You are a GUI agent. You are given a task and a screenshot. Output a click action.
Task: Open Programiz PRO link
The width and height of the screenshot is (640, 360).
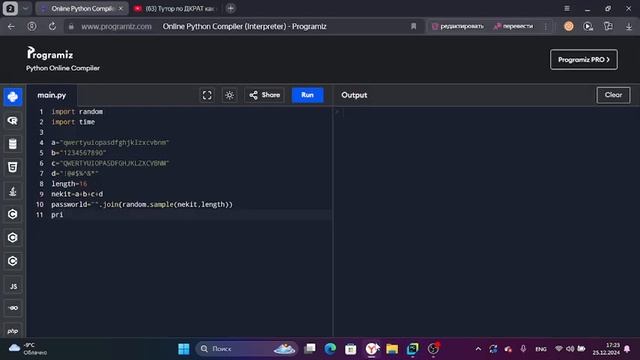[584, 60]
